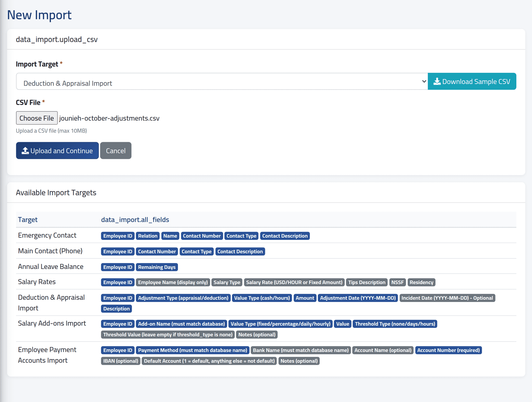Click Contact Number badge in Emergency Contact row

(x=202, y=236)
